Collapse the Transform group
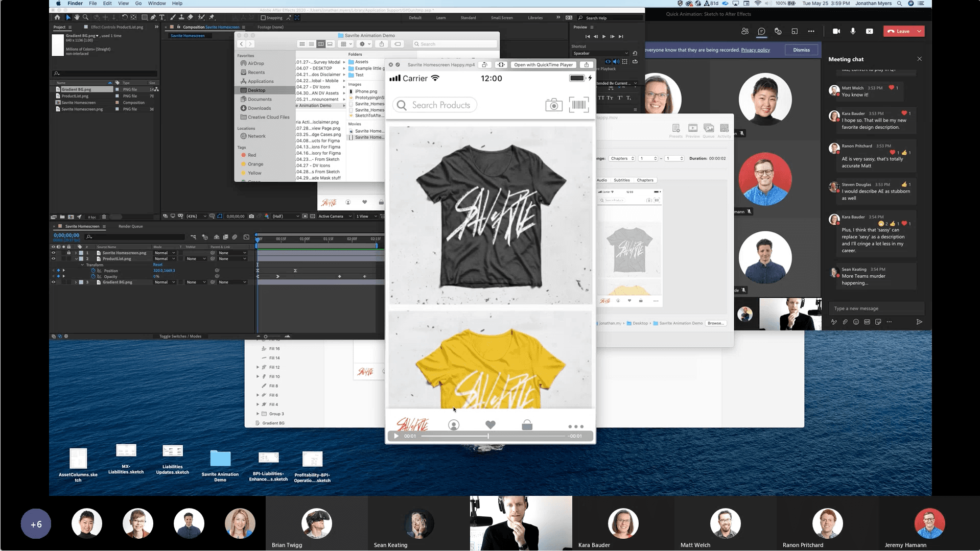 point(82,265)
